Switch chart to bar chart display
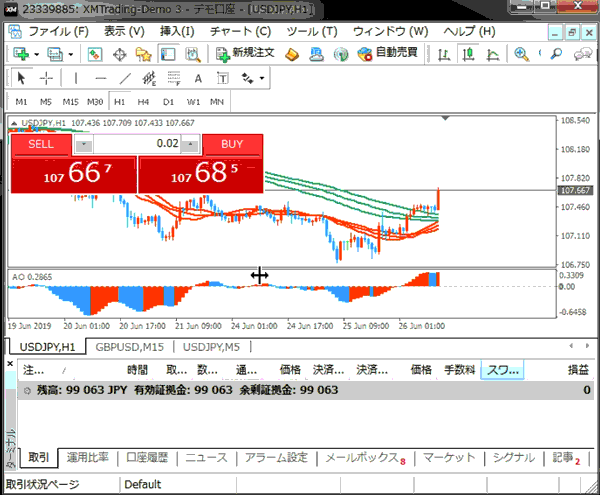Viewport: 600px width, 495px height. click(x=441, y=53)
